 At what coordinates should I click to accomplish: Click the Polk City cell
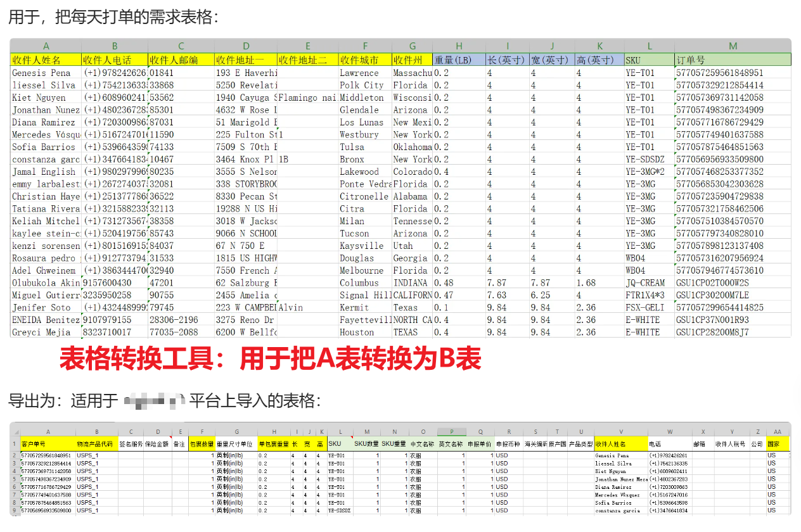point(365,85)
